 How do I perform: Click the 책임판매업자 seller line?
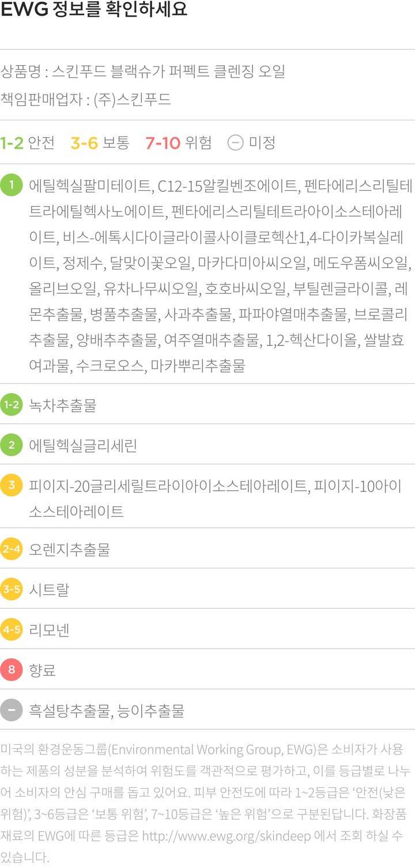86,99
